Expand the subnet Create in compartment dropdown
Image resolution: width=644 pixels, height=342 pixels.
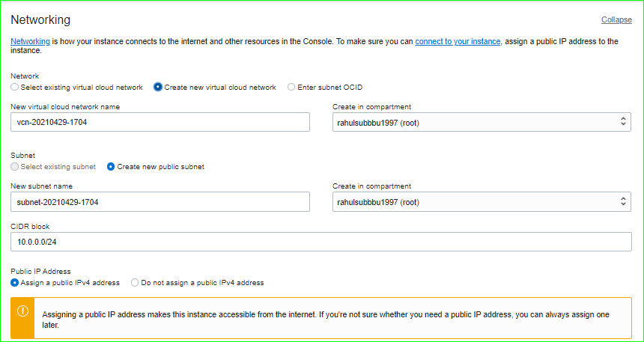pyautogui.click(x=482, y=202)
